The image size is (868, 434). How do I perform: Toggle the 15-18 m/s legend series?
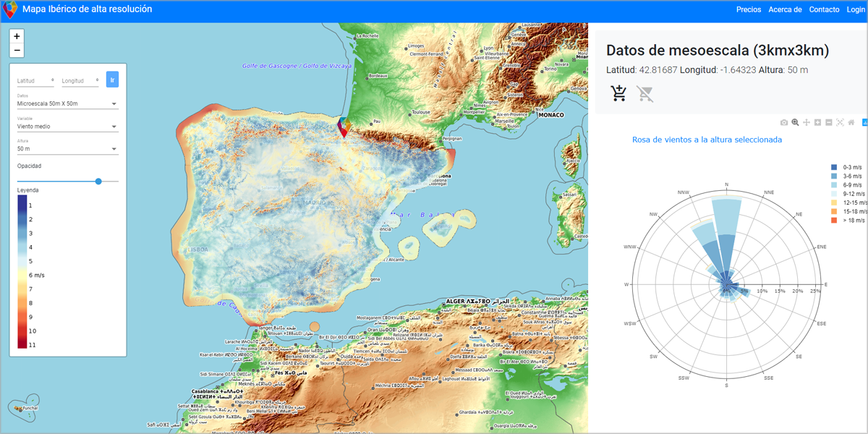(849, 211)
